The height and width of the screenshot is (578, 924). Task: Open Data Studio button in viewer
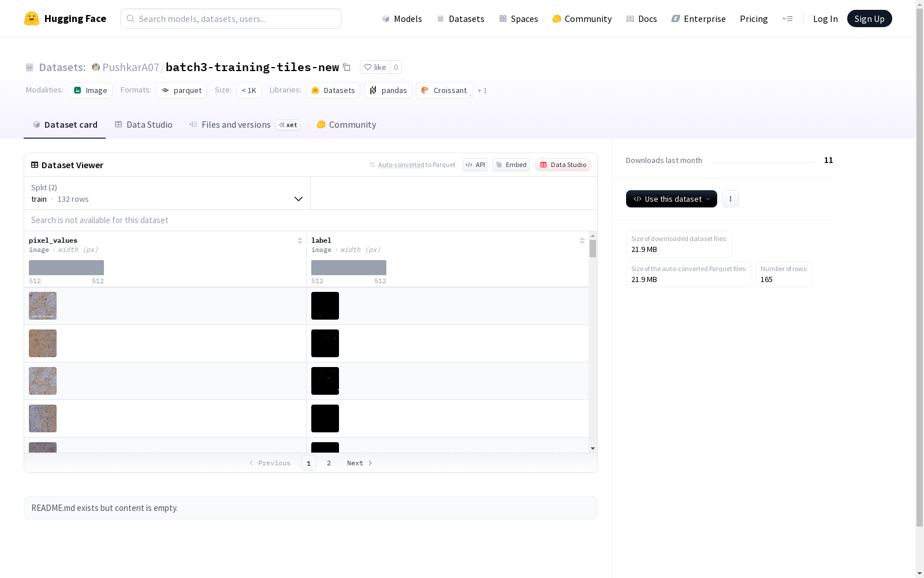[562, 165]
